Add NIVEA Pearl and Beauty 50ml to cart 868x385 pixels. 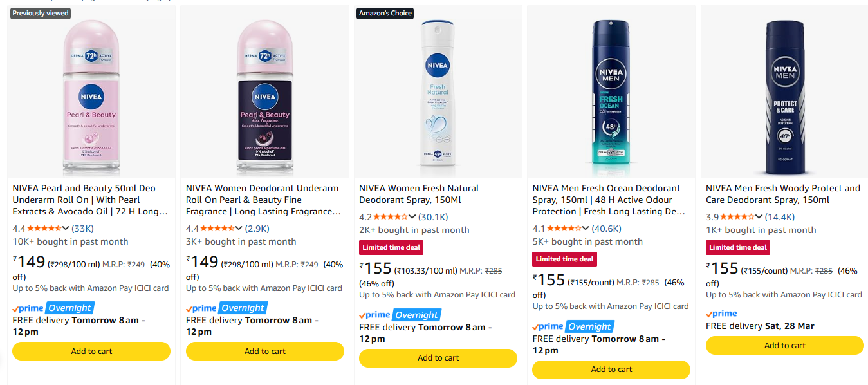pyautogui.click(x=91, y=351)
